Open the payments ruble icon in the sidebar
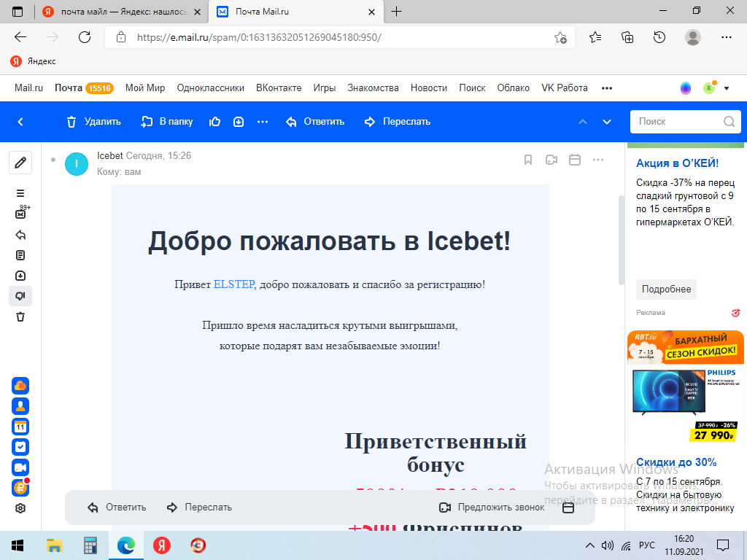This screenshot has height=560, width=747. pyautogui.click(x=20, y=486)
